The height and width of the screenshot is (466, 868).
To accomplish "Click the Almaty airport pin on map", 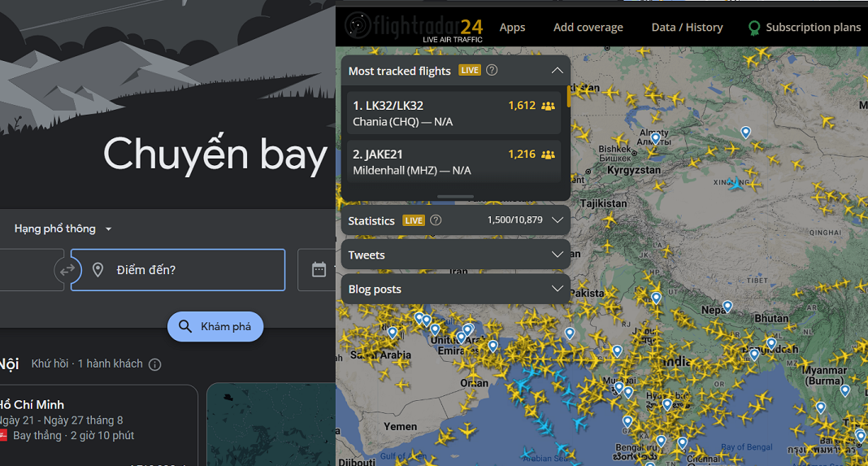I will tap(655, 137).
